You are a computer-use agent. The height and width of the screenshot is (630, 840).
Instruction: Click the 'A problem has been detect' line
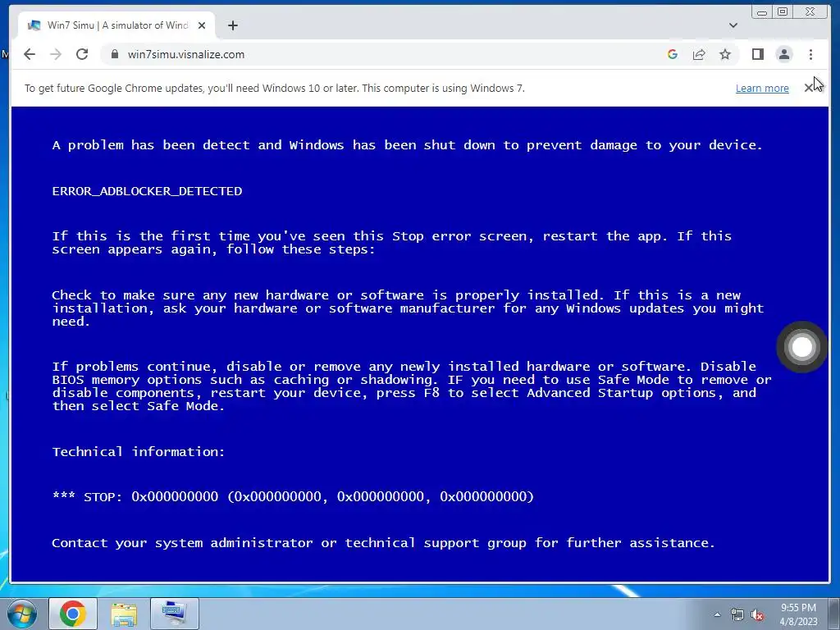click(x=407, y=145)
